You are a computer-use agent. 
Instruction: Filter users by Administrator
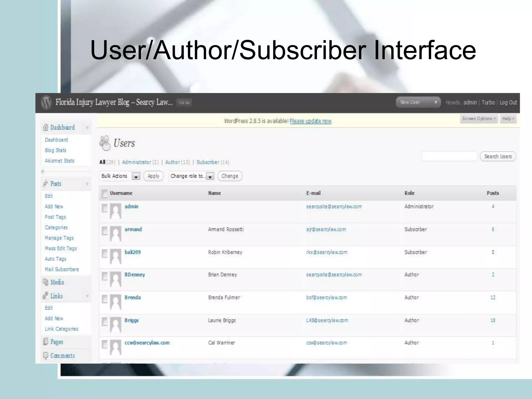[x=137, y=162]
